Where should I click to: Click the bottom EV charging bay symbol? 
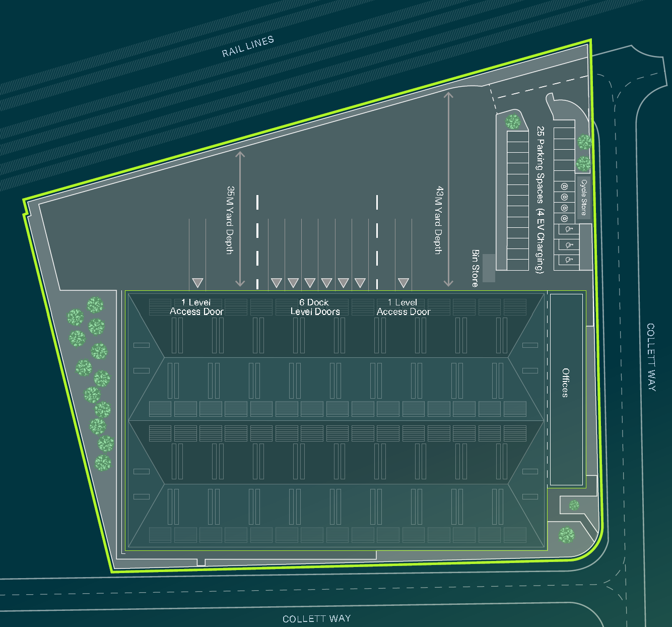click(x=564, y=219)
